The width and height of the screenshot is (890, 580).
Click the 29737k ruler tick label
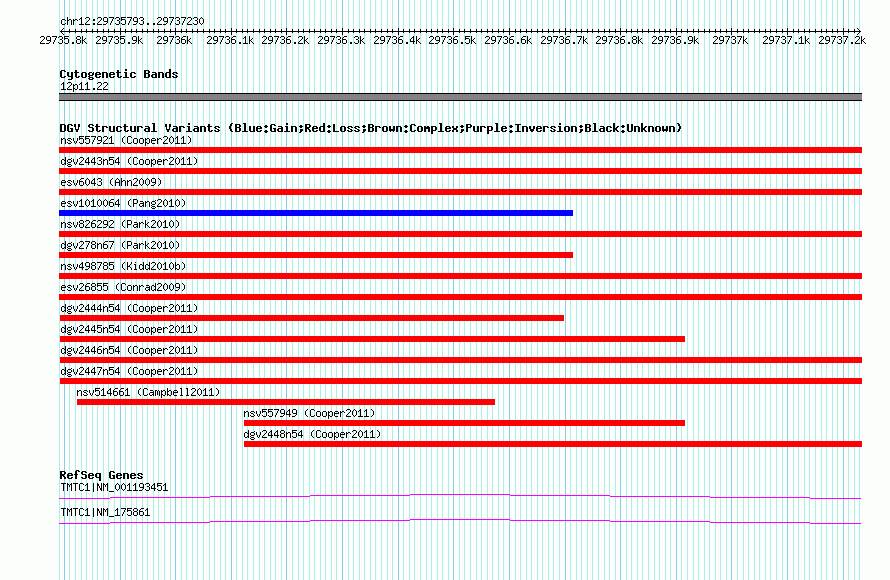click(x=730, y=40)
